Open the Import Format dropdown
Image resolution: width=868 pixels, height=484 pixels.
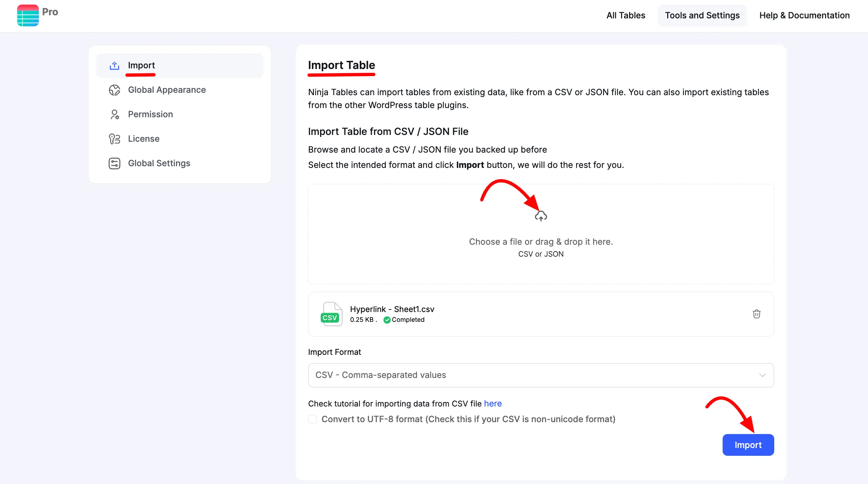click(x=541, y=375)
